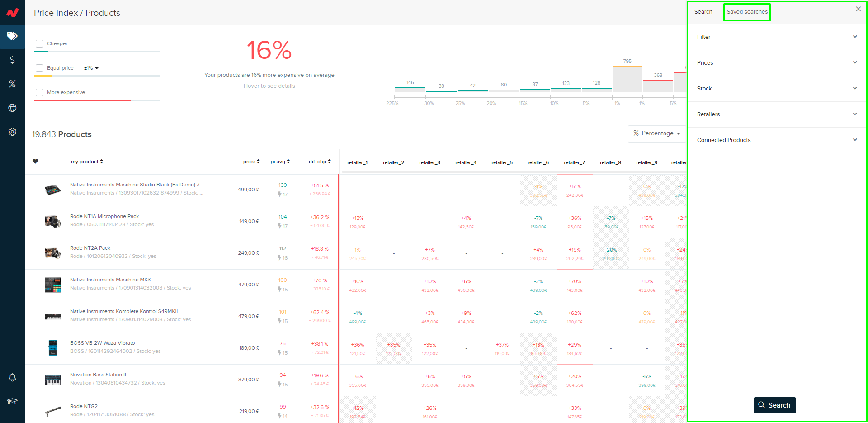Screen dimensions: 868x423
Task: Expand the Connected Products section
Action: [x=777, y=140]
